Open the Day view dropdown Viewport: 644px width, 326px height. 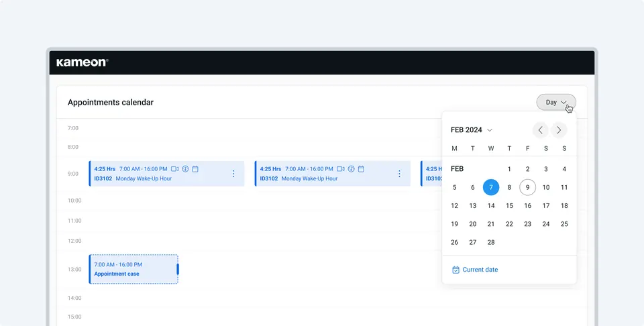[x=556, y=102]
